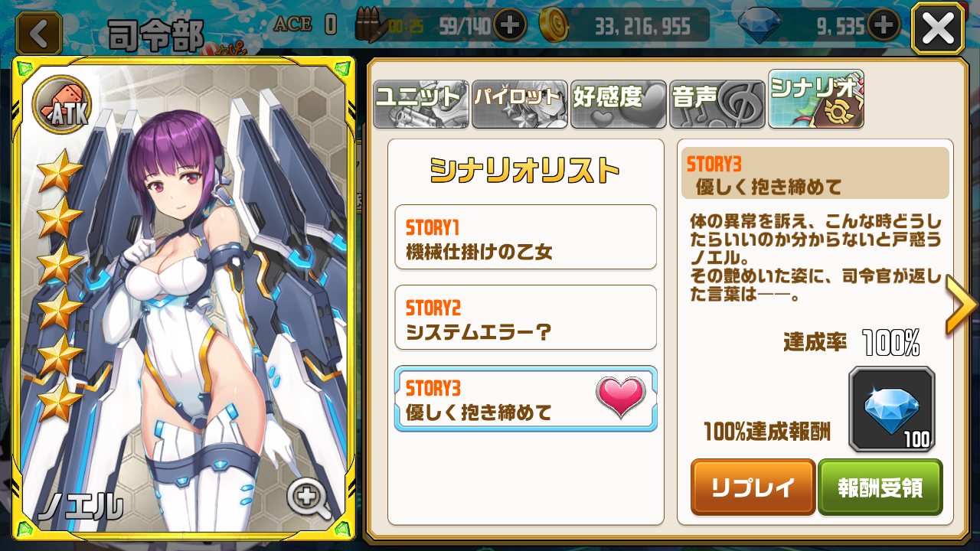Go to next character with yellow arrow
Screen dimensions: 980x551
pyautogui.click(x=961, y=305)
